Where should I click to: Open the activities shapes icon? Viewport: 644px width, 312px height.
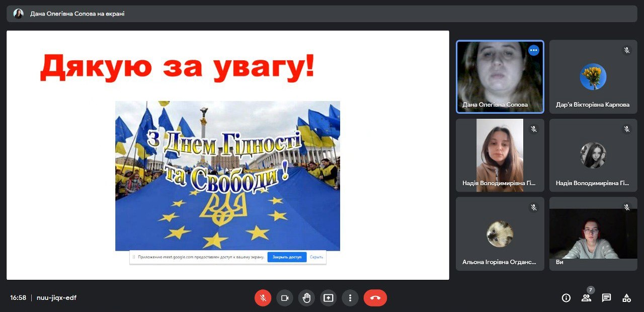pos(626,298)
